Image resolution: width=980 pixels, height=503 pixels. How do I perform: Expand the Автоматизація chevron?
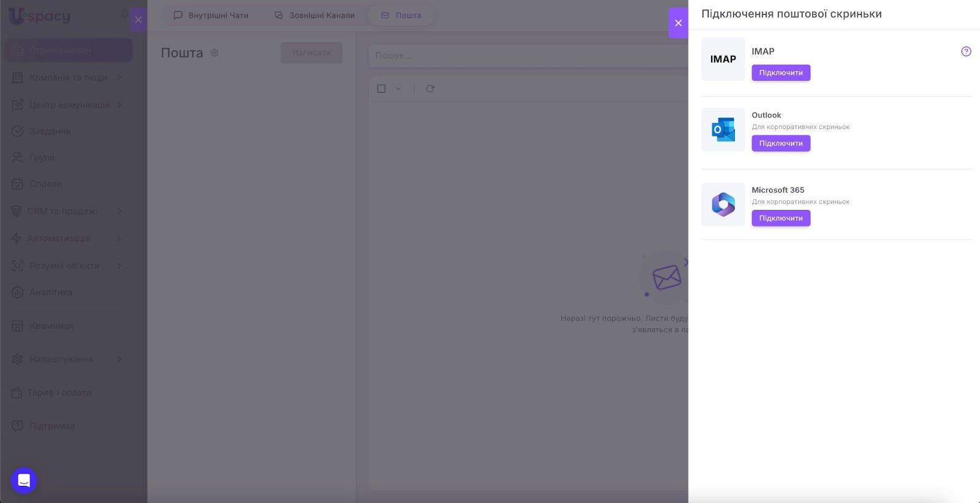(x=119, y=238)
